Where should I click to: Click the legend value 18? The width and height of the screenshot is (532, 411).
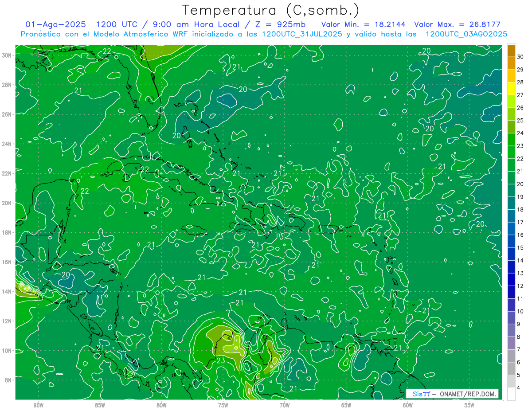[x=520, y=209]
